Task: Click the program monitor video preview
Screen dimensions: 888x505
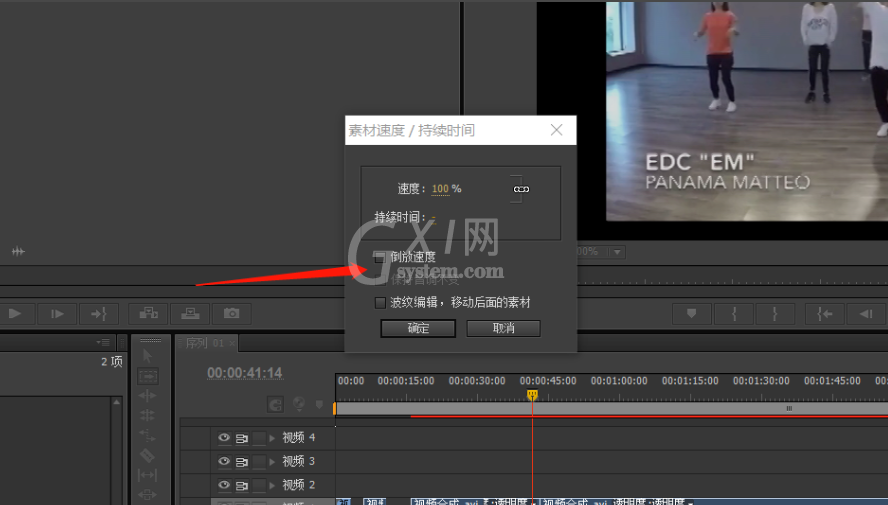Action: [746, 111]
